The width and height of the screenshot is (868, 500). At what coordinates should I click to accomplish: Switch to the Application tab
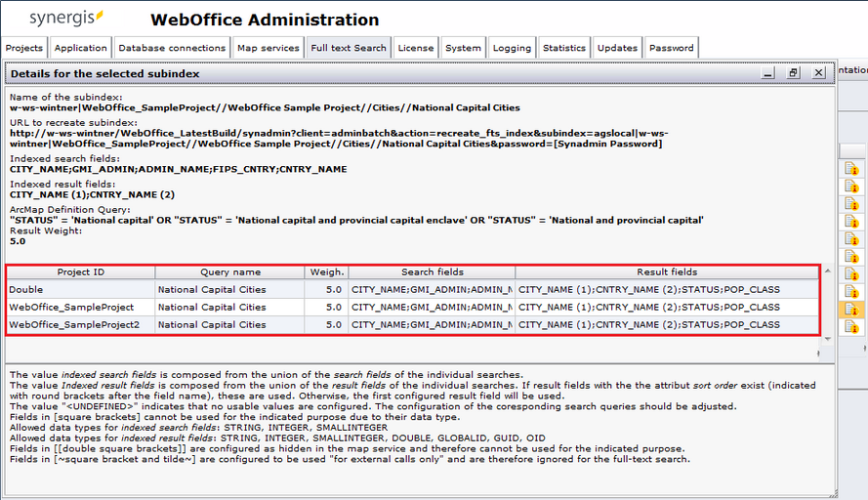pyautogui.click(x=80, y=48)
